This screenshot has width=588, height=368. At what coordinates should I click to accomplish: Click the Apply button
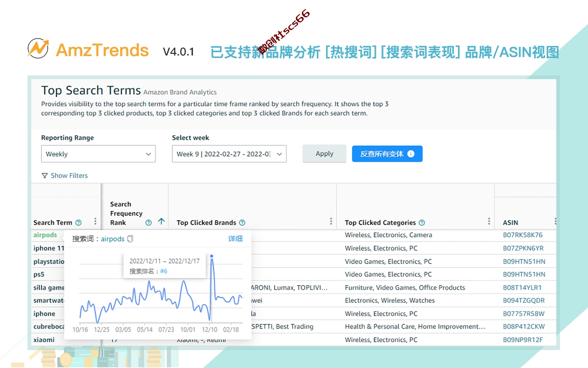coord(324,154)
